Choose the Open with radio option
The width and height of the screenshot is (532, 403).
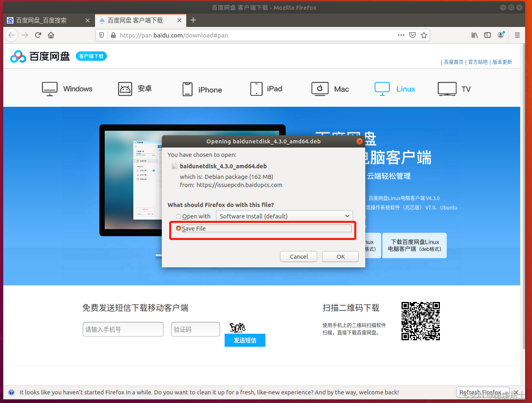179,216
